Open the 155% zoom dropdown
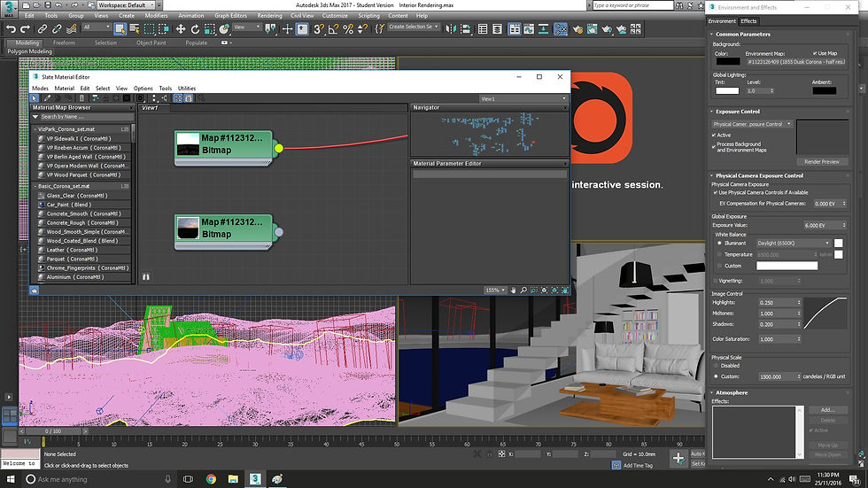Screen dimensions: 868x488 pos(495,290)
